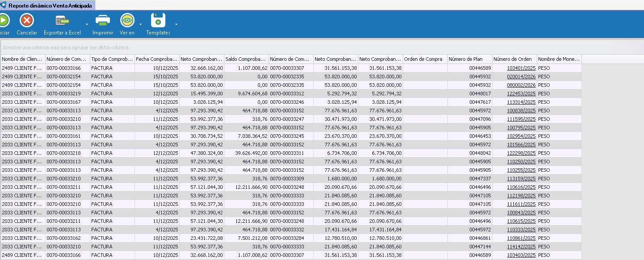Image resolution: width=644 pixels, height=260 pixels.
Task: Click the Número de Plan column header
Action: coord(470,59)
